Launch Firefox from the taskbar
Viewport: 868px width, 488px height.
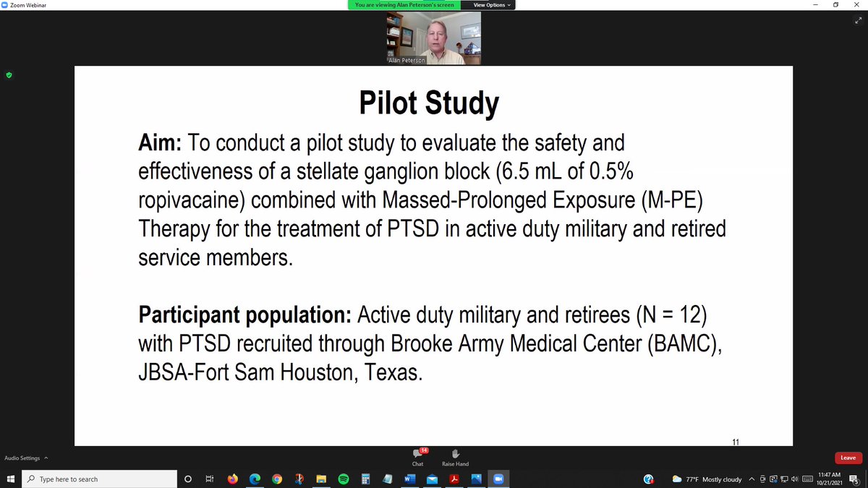(232, 479)
